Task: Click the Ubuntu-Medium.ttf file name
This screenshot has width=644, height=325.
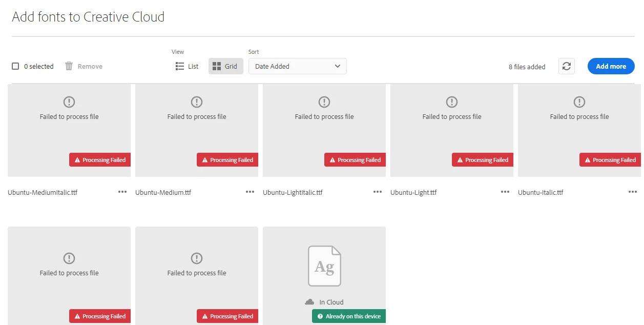Action: [163, 193]
